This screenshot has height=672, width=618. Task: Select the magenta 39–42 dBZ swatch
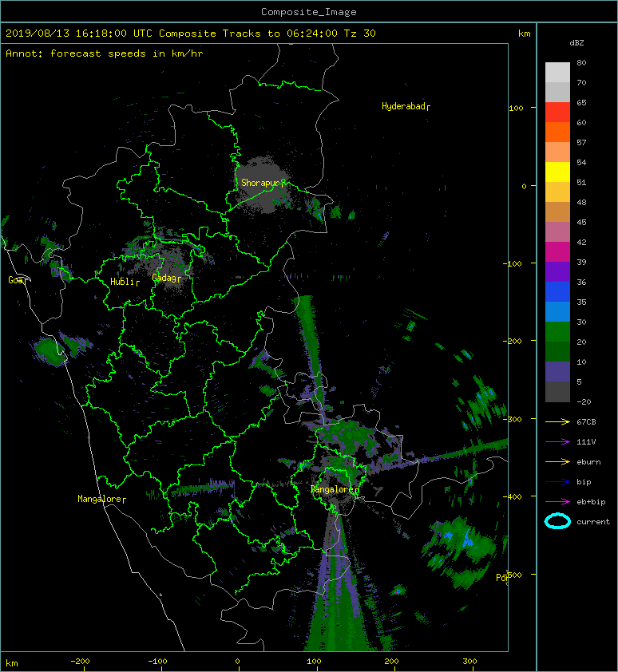pos(557,251)
